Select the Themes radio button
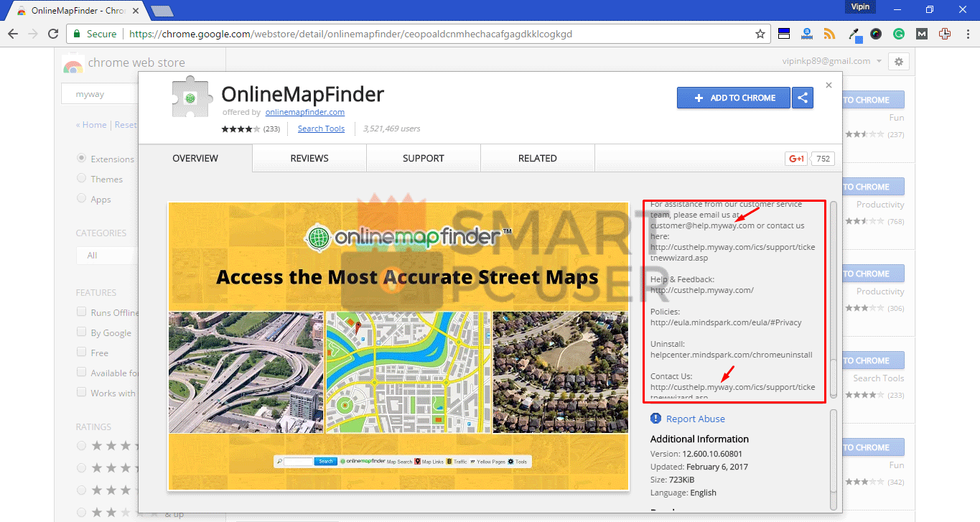Image resolution: width=980 pixels, height=522 pixels. [81, 179]
